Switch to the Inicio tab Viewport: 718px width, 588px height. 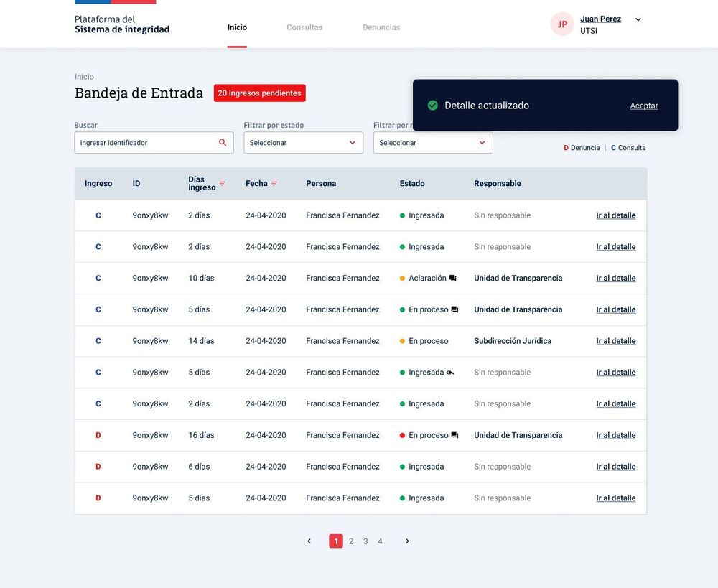click(x=237, y=27)
